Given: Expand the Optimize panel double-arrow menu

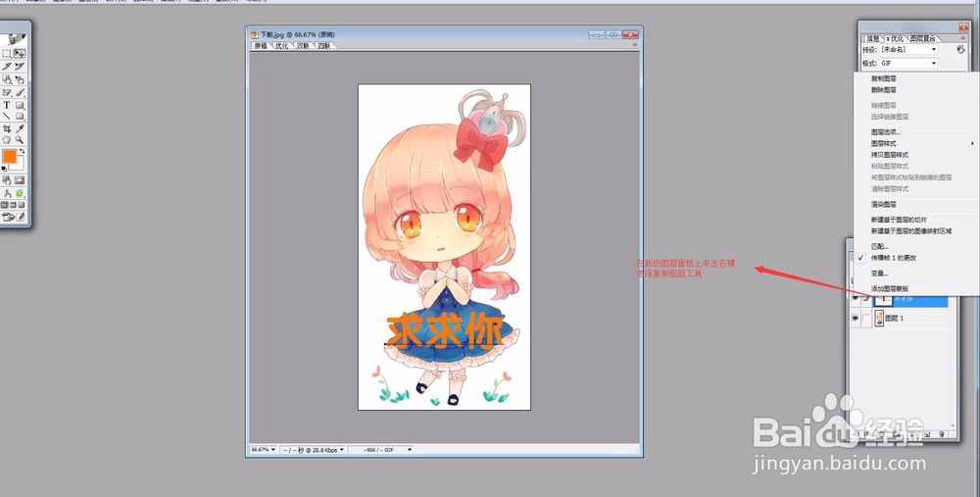Looking at the screenshot, I should pos(962,39).
